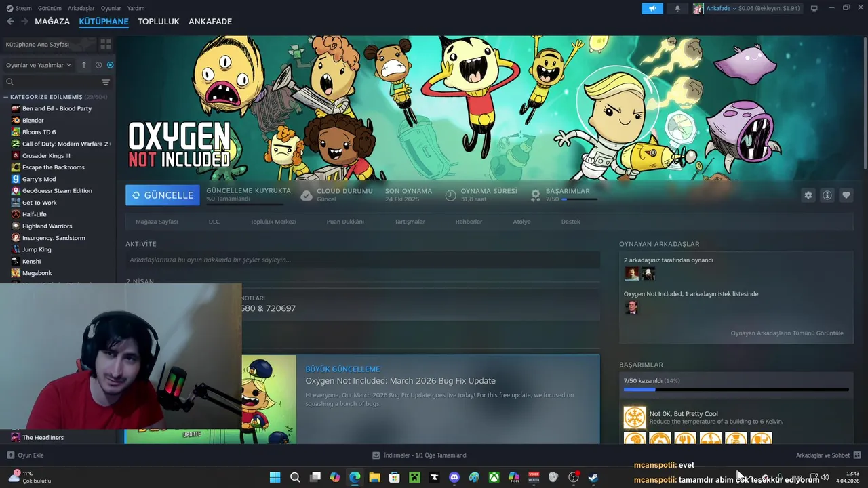Click the back navigation arrow
868x488 pixels.
(x=10, y=22)
